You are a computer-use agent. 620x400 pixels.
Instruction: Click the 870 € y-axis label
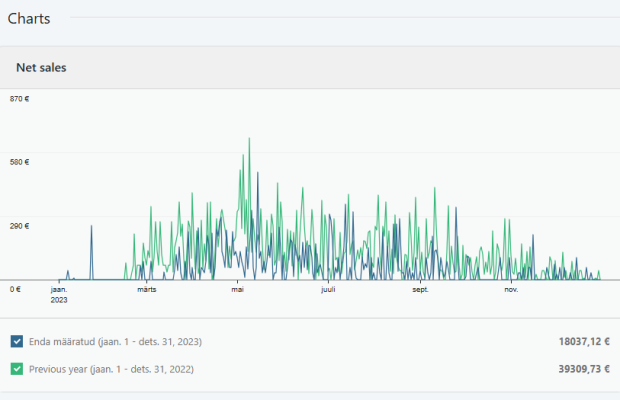click(x=19, y=98)
